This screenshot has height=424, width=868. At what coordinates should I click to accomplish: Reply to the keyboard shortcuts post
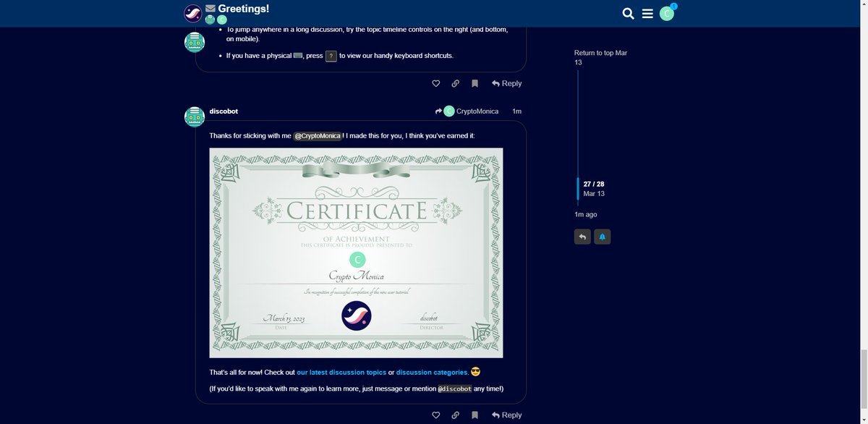pos(506,83)
